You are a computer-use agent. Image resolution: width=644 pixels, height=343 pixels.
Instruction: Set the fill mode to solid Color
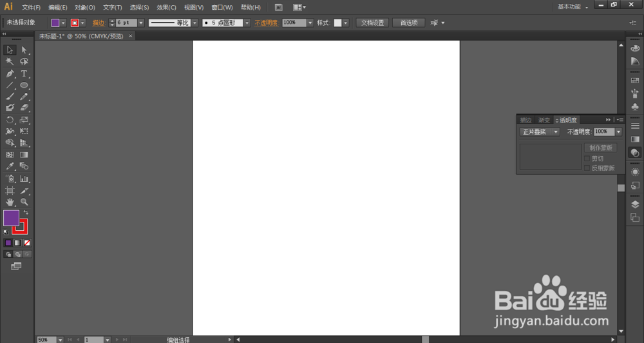[8, 243]
